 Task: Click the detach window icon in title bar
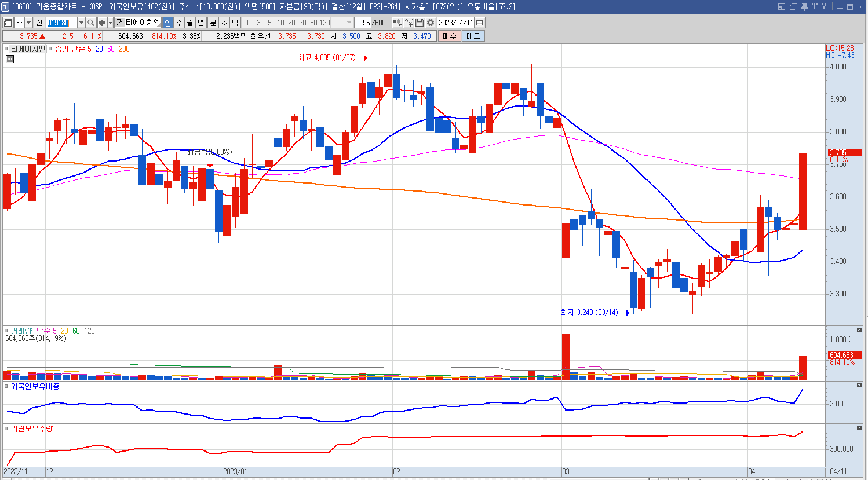coord(793,6)
